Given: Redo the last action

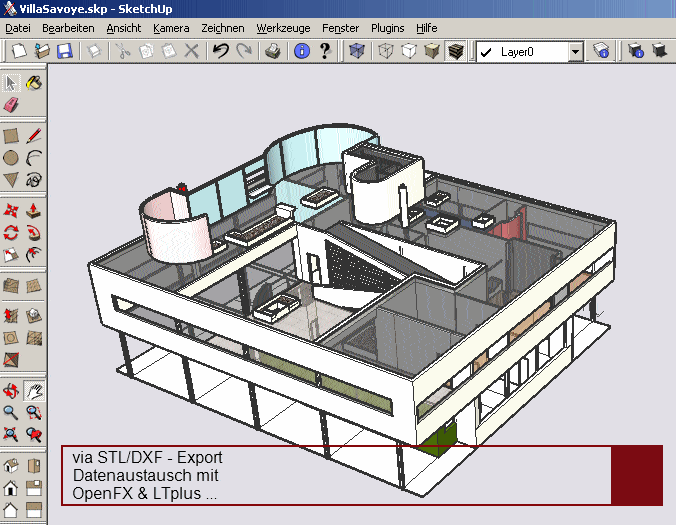Looking at the screenshot, I should click(244, 51).
